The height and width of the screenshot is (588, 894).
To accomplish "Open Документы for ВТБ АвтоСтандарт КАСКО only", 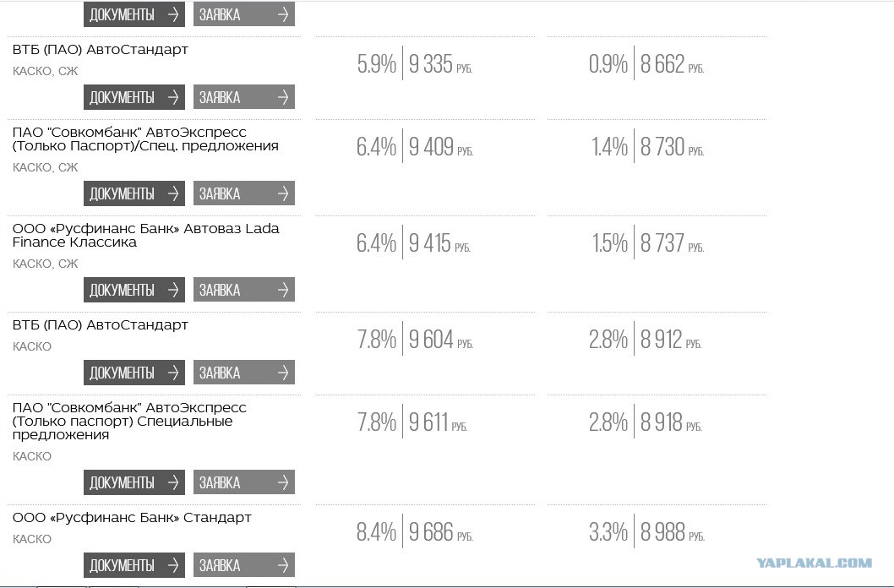I will (134, 373).
